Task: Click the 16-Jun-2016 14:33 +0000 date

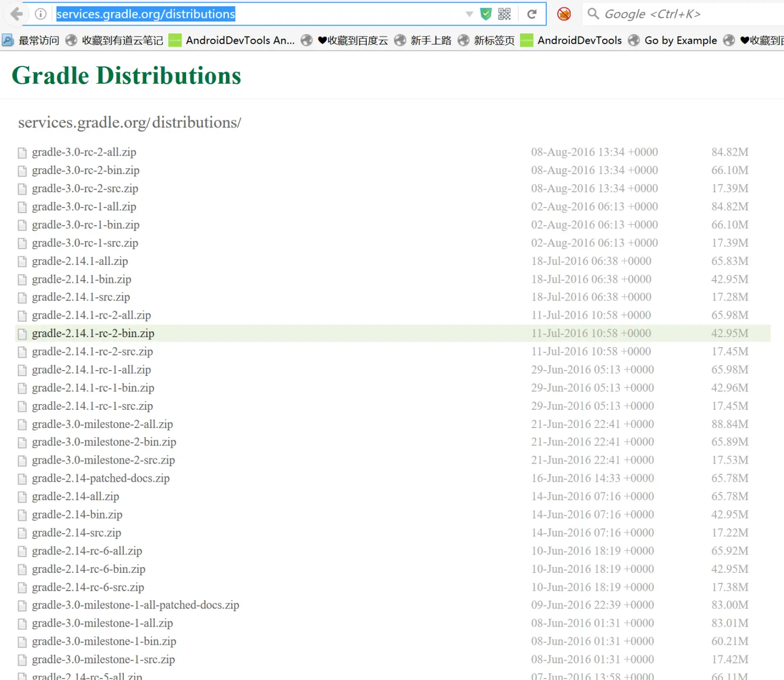Action: (593, 478)
